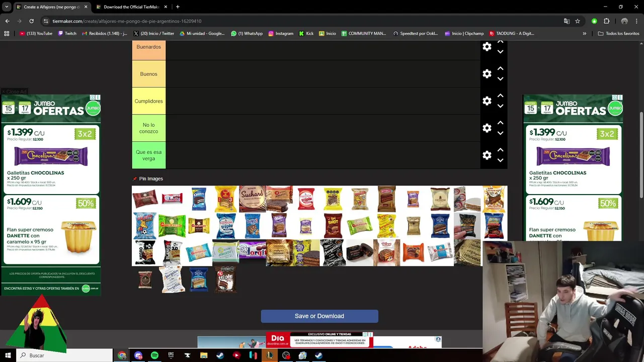
Task: Move Cumplidores tier row down
Action: 500,106
